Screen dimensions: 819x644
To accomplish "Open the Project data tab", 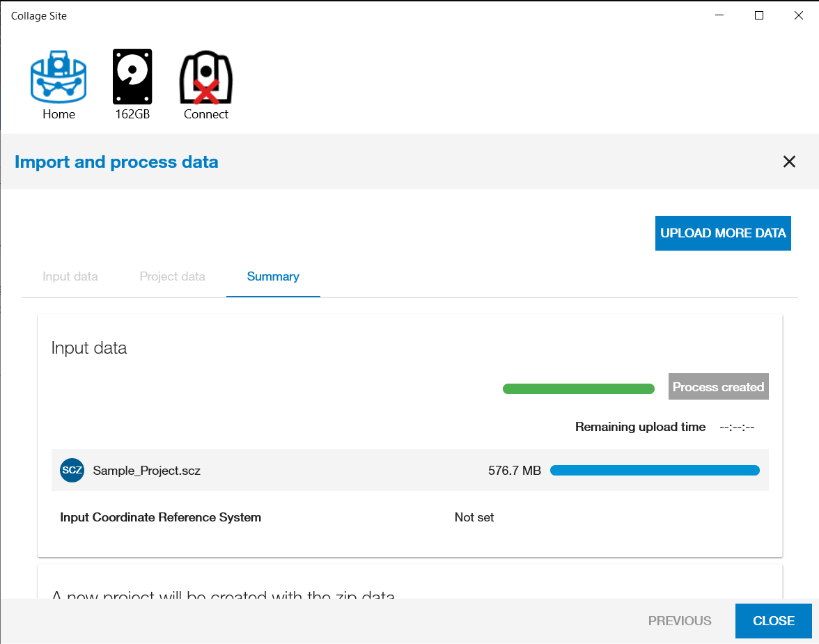I will pyautogui.click(x=173, y=276).
